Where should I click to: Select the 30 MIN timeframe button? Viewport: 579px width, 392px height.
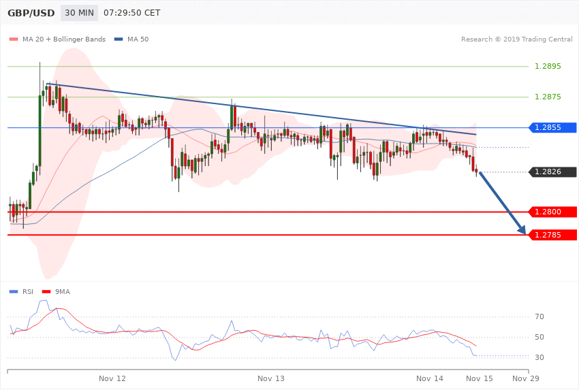[80, 13]
